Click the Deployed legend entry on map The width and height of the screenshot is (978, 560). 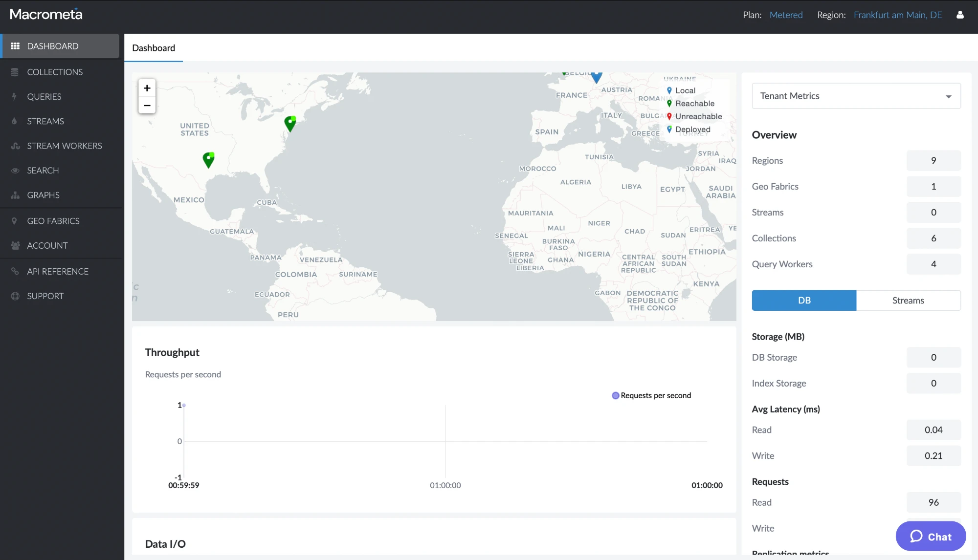pos(689,129)
